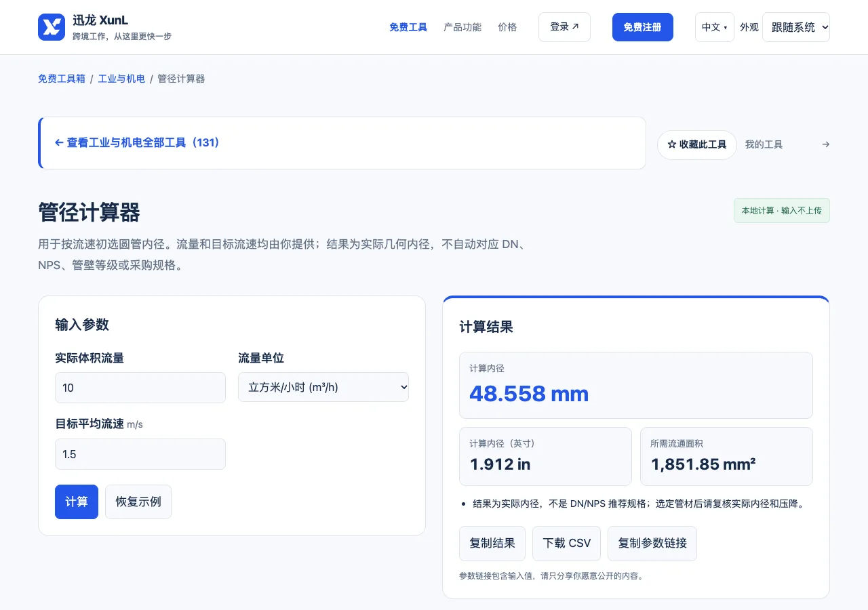Go to 工业与机电 breadcrumb link
868x610 pixels.
tap(121, 79)
